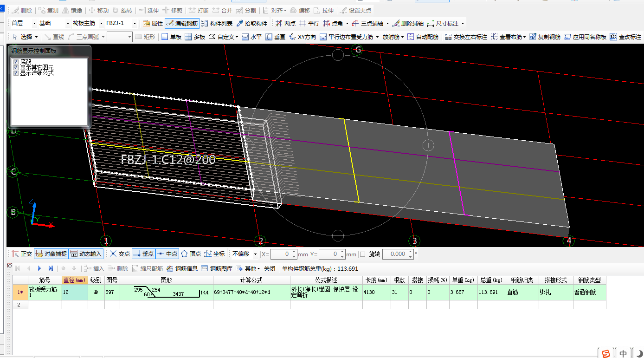This screenshot has height=358, width=644.
Task: Go to next rebar record arrow
Action: pyautogui.click(x=39, y=268)
